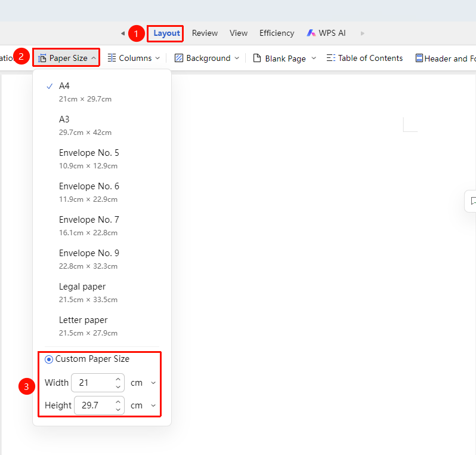The width and height of the screenshot is (476, 455).
Task: Click the Paper Size icon
Action: 42,58
